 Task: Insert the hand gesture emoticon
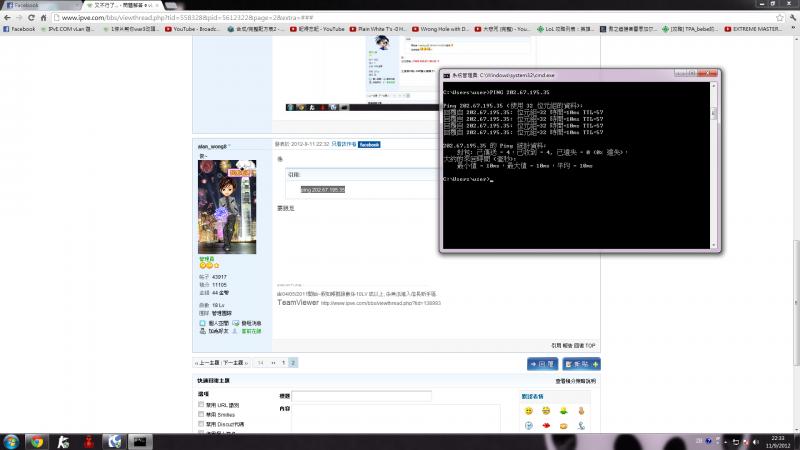[581, 411]
